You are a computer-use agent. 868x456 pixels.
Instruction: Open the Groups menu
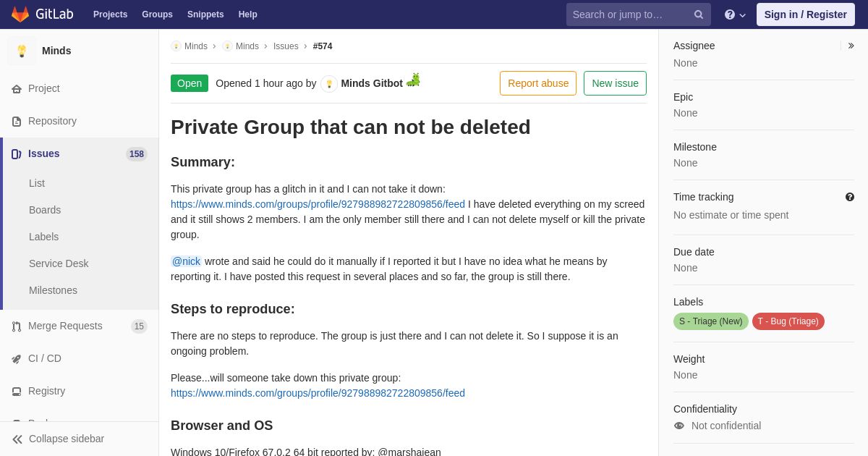[x=157, y=14]
